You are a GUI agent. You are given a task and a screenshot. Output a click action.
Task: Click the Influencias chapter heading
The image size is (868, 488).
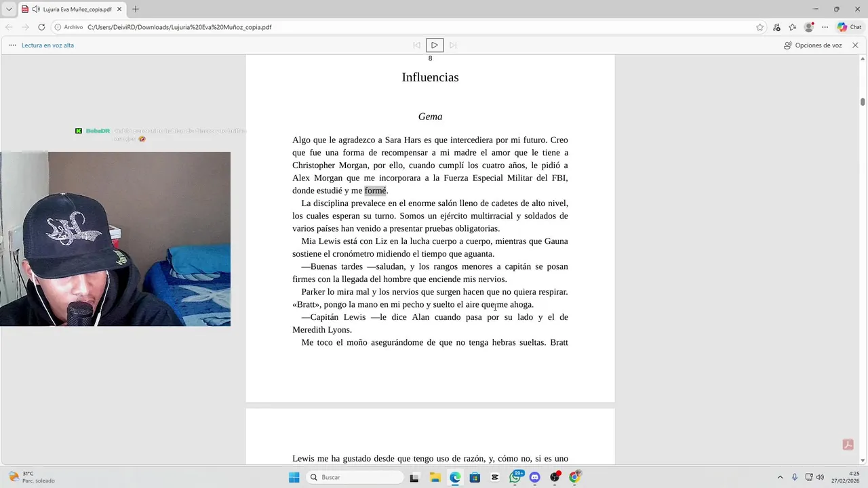tap(430, 77)
